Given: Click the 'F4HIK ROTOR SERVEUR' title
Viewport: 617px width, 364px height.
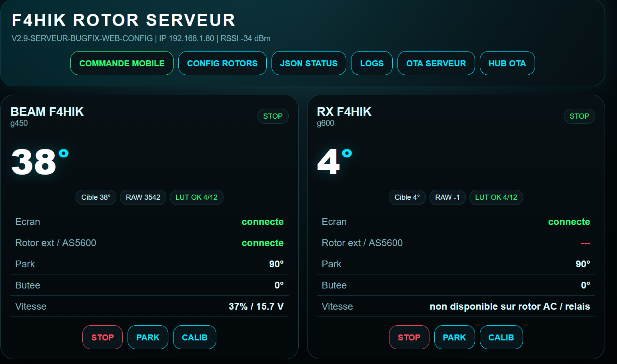Looking at the screenshot, I should point(124,20).
